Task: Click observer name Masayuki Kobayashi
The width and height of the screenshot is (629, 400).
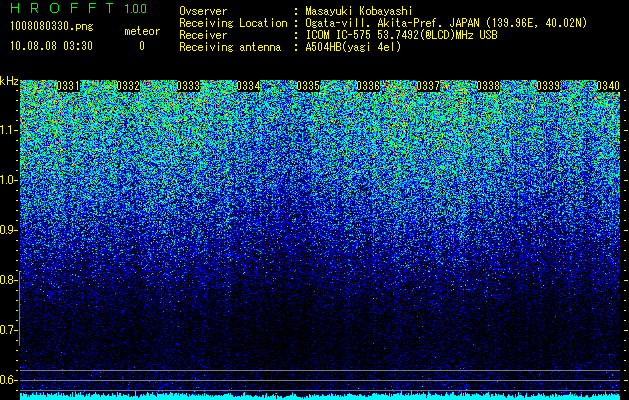Action: pos(359,11)
